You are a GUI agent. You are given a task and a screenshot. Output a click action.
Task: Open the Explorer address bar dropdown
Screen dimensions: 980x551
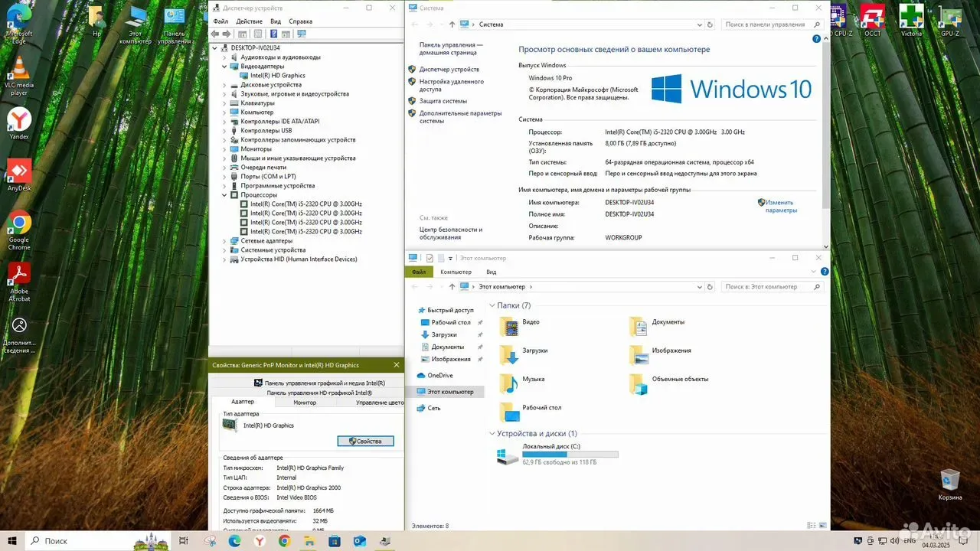pos(699,287)
